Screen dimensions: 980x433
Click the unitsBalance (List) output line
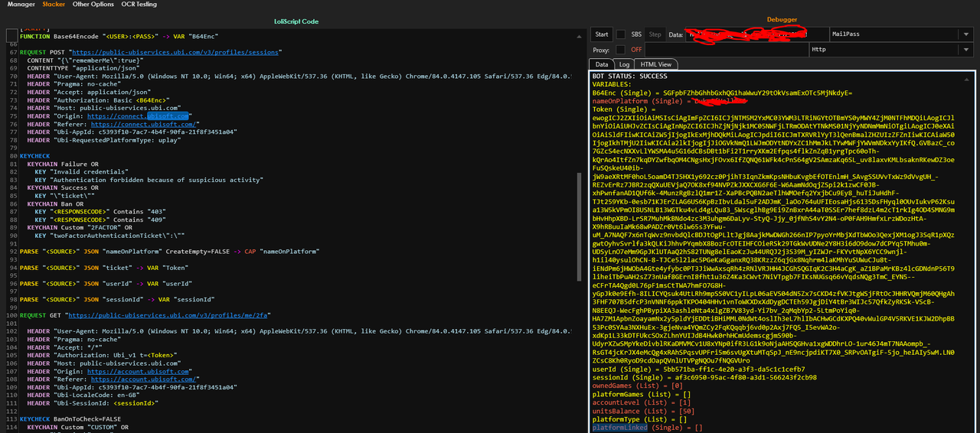(643, 411)
